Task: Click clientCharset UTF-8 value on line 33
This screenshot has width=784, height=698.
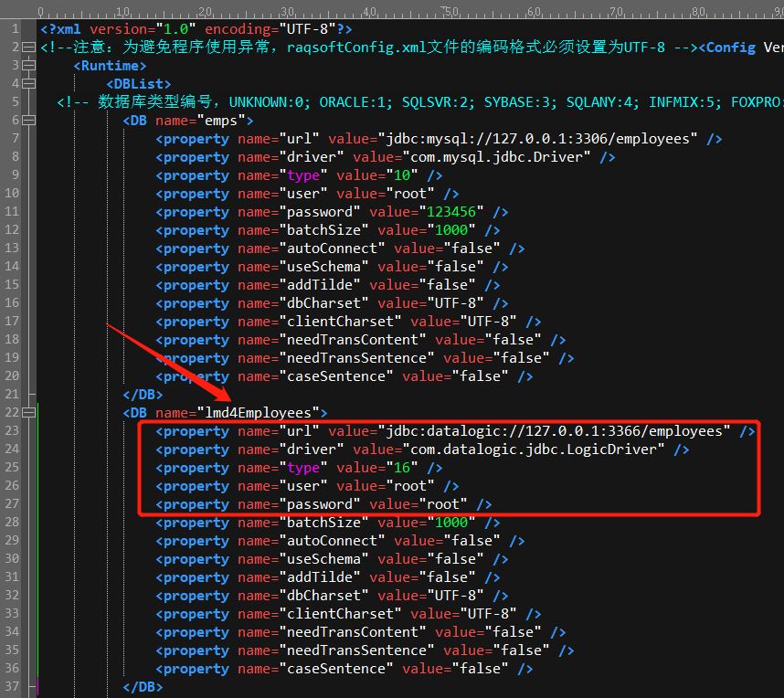Action: 489,614
